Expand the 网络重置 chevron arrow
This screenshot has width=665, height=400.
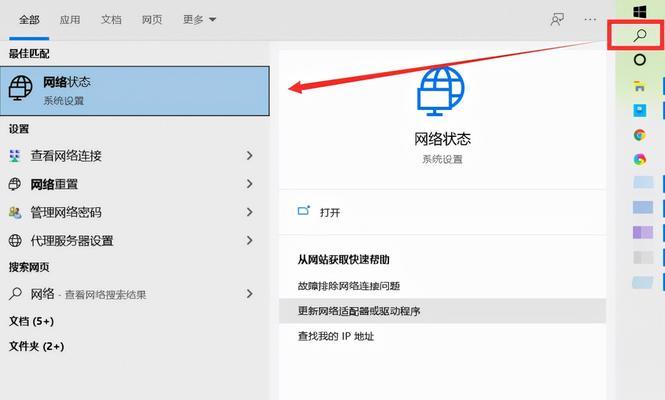(x=250, y=184)
